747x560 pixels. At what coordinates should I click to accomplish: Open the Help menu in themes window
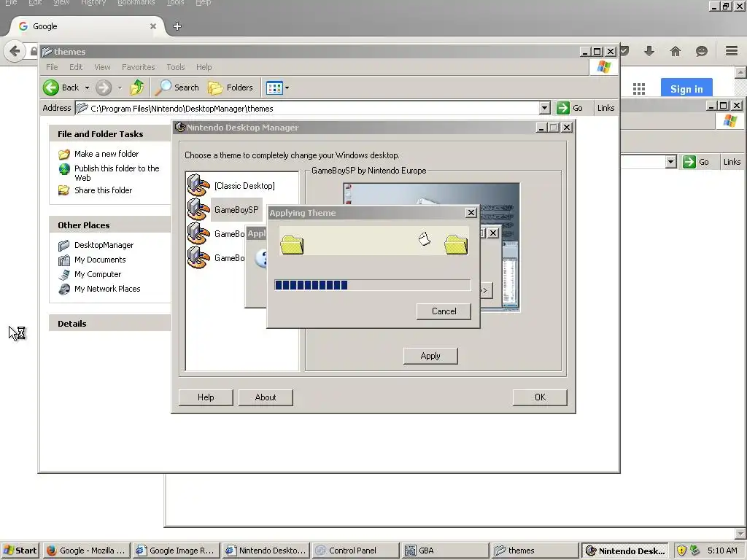[204, 67]
